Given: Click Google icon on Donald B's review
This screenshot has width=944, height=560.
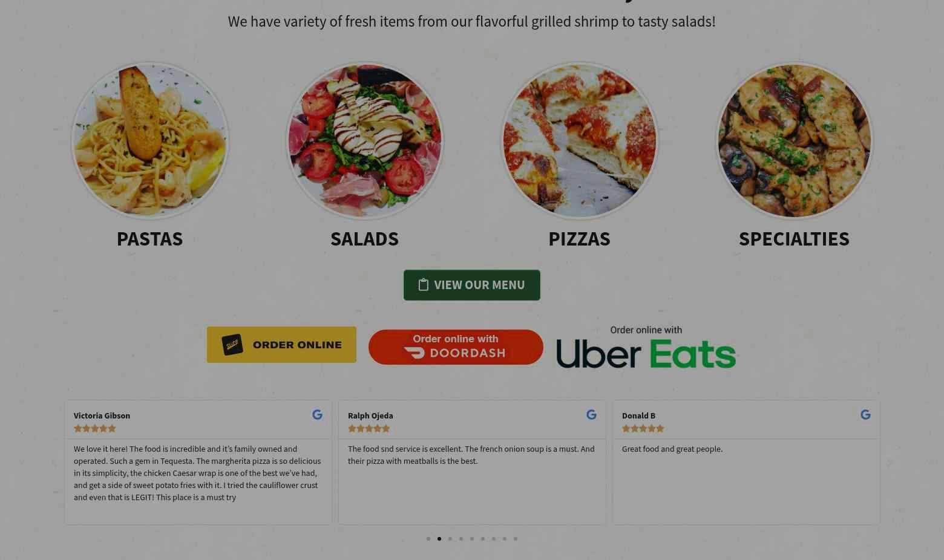Looking at the screenshot, I should pyautogui.click(x=865, y=415).
